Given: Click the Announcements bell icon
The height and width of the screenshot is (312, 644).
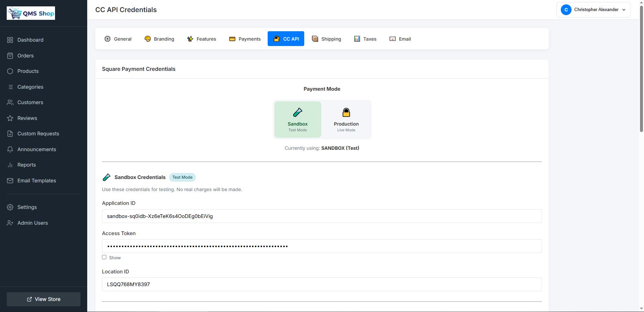Looking at the screenshot, I should 10,149.
